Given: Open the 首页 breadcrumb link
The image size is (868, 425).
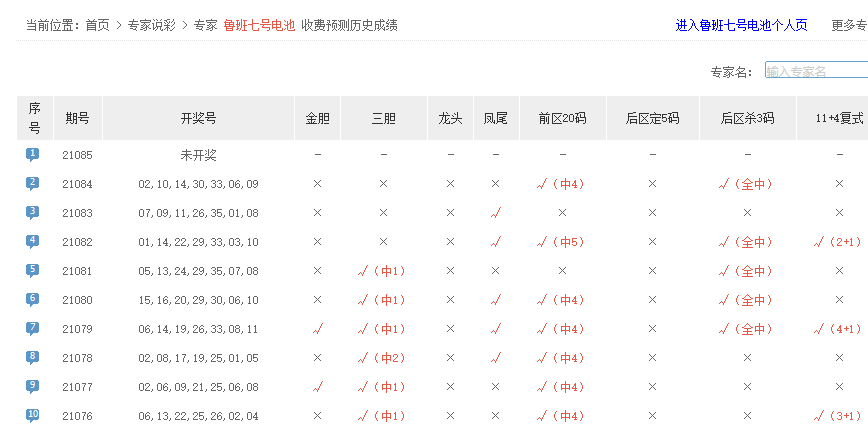Looking at the screenshot, I should click(97, 25).
